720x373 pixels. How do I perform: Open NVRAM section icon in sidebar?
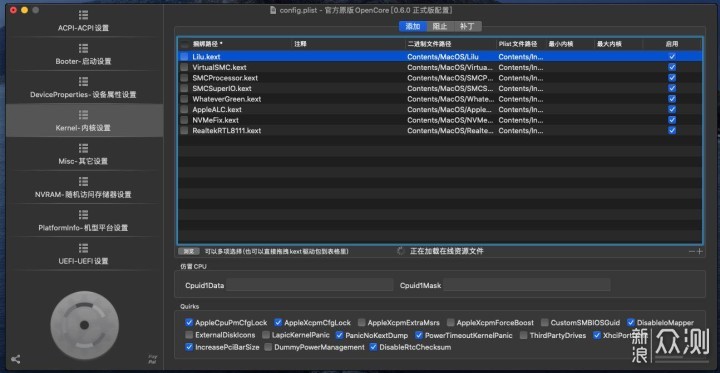pos(83,181)
